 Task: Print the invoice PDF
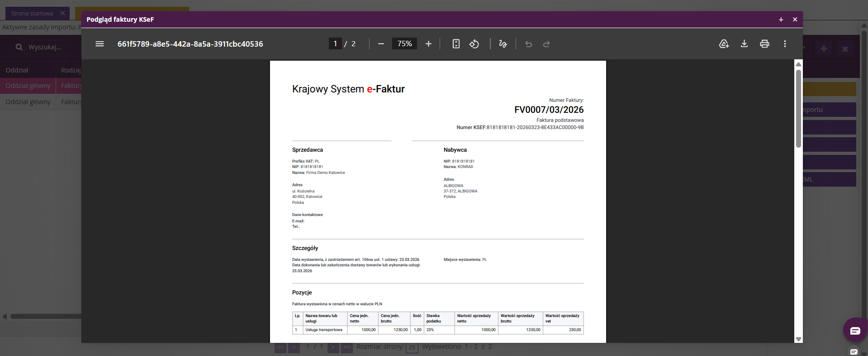pos(764,44)
